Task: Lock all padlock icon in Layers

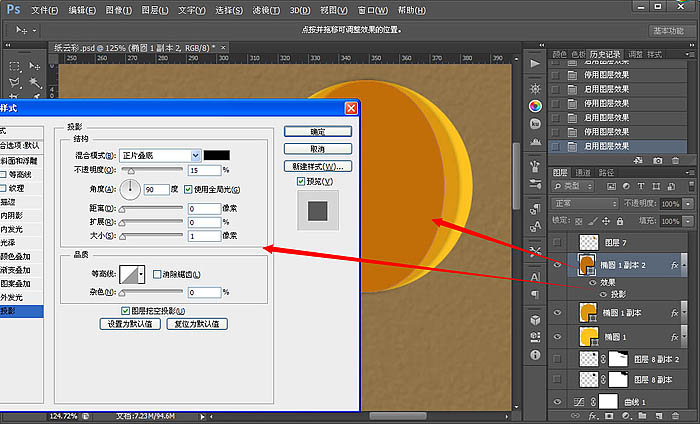Action: click(620, 221)
